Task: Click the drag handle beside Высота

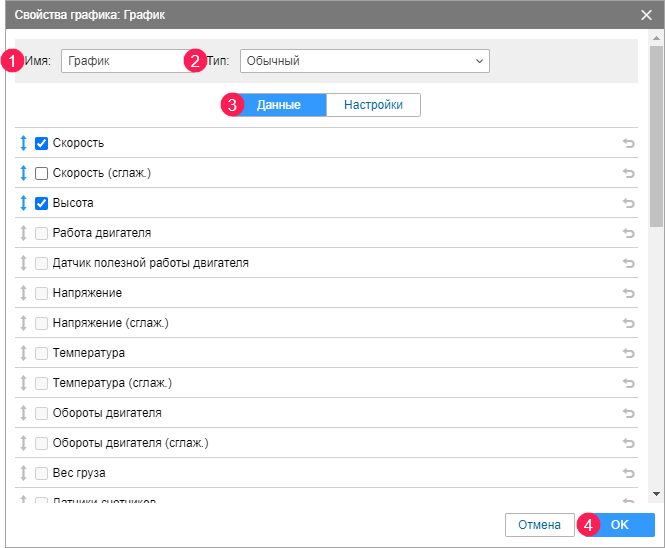Action: point(24,203)
